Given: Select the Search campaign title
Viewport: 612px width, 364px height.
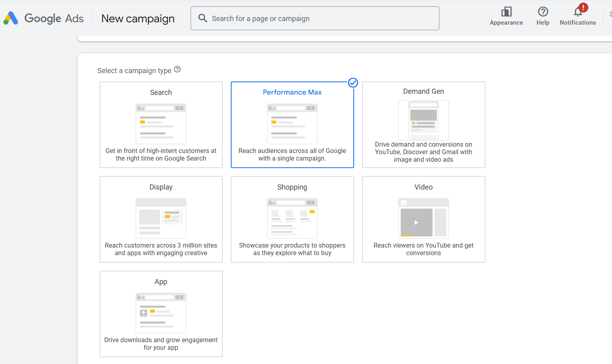Looking at the screenshot, I should click(x=161, y=93).
